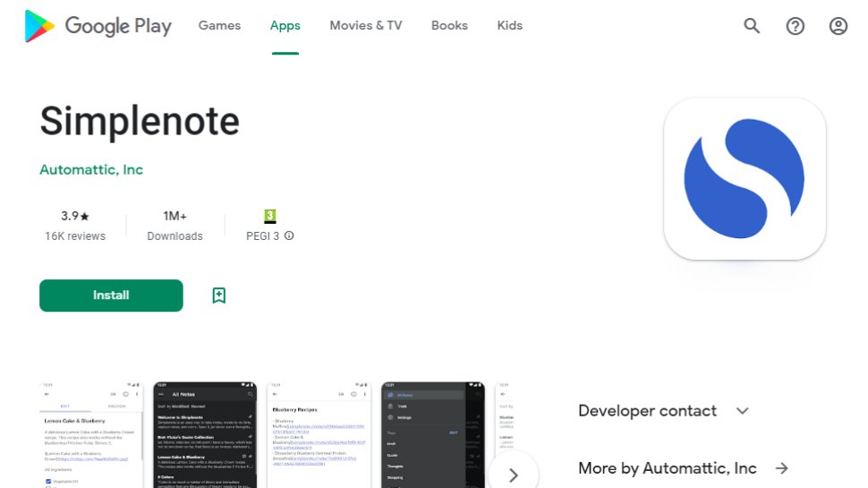Show next screenshots with right chevron
868x488 pixels.
513,475
